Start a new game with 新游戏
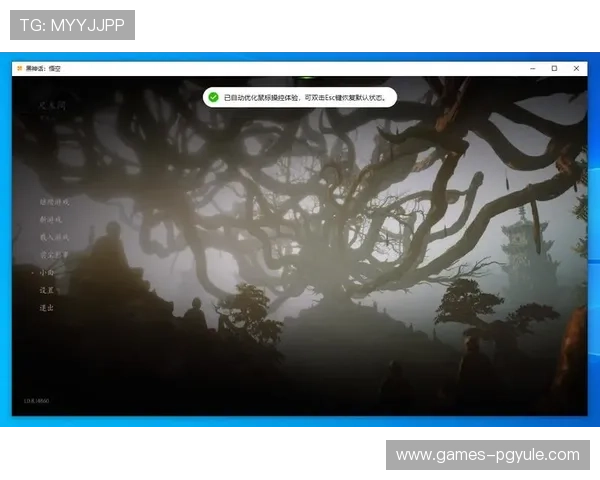Viewport: 600px width, 480px height. pos(50,219)
